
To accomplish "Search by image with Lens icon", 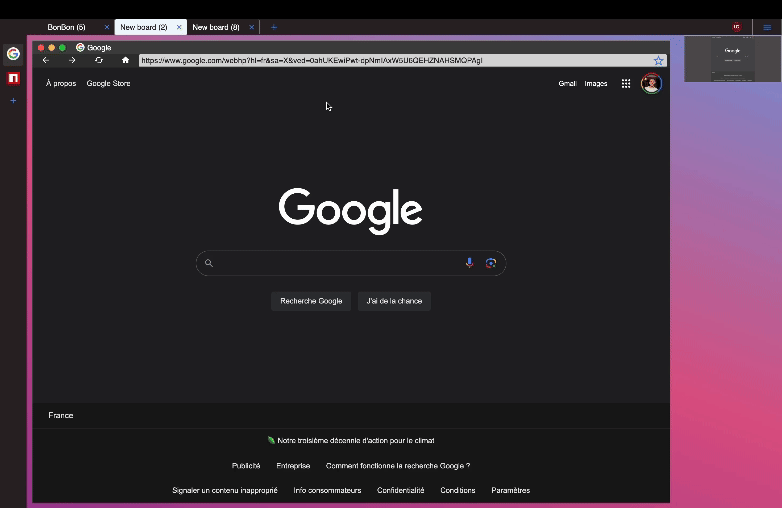I will [491, 263].
